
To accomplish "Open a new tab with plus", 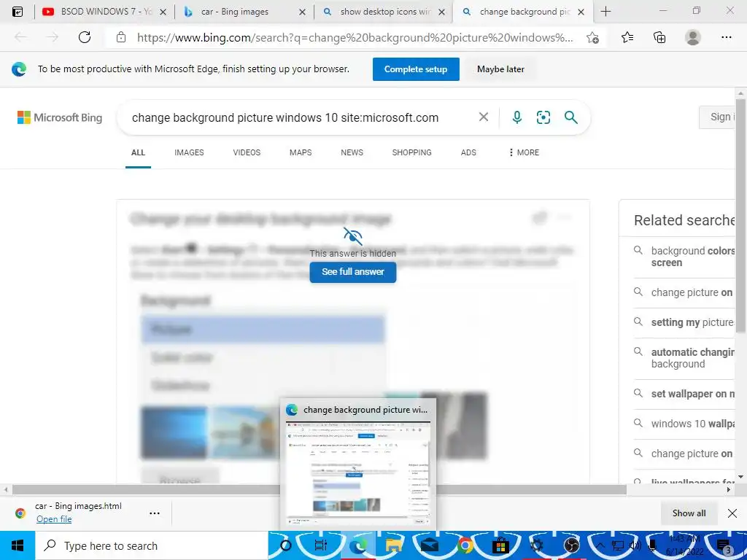I will [x=605, y=12].
